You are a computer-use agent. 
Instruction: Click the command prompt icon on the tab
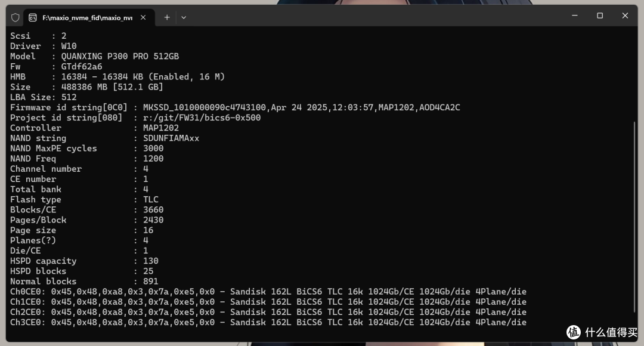coord(32,18)
